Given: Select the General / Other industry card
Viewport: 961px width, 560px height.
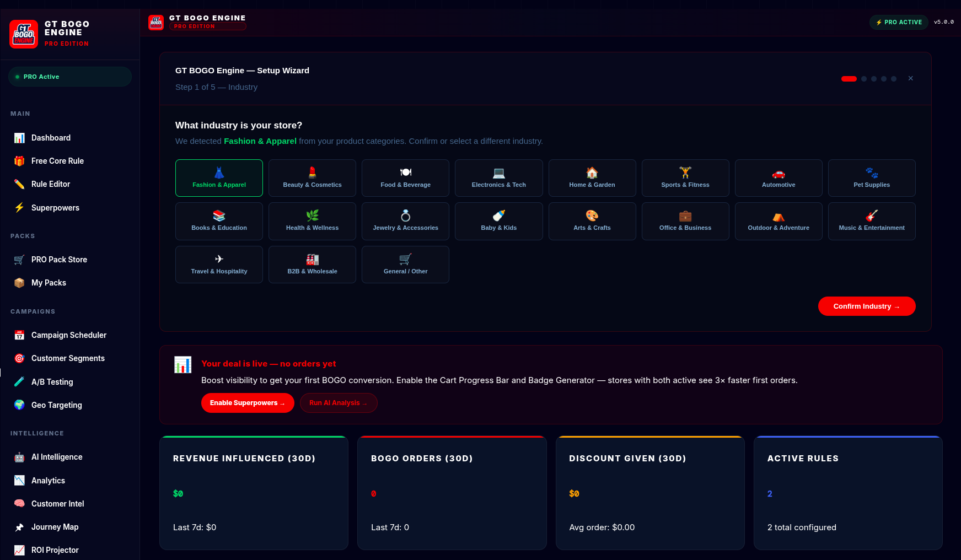Looking at the screenshot, I should click(x=405, y=265).
